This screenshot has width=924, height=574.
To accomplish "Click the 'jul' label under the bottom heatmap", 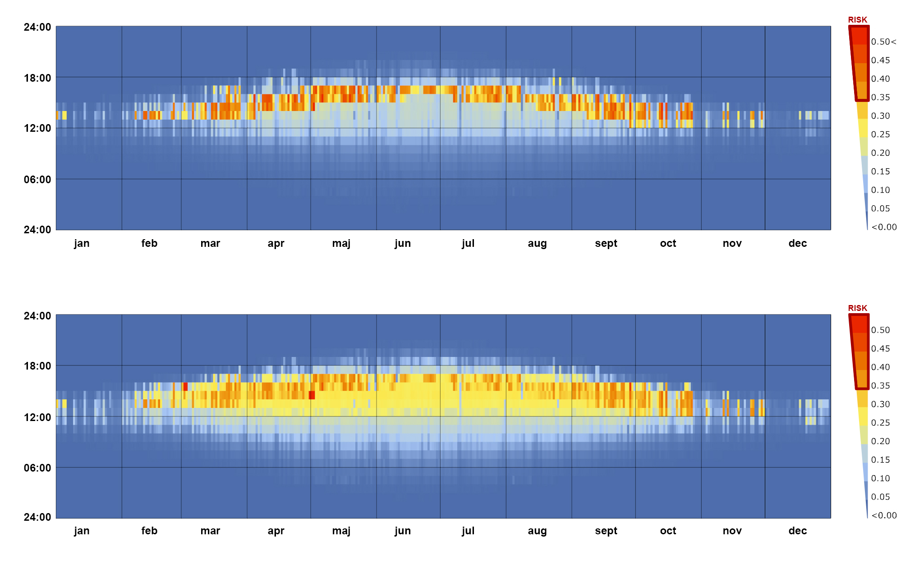I will click(x=468, y=531).
